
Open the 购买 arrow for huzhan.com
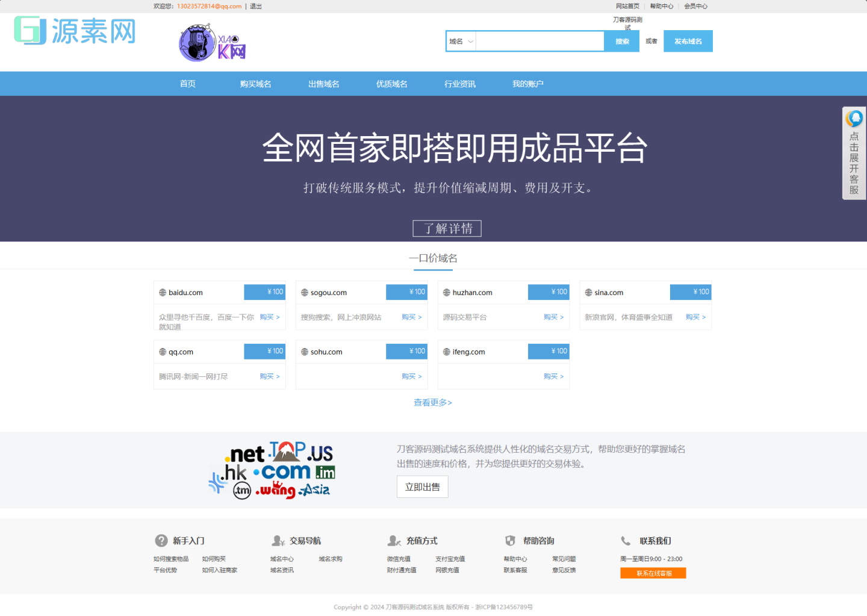pos(553,317)
